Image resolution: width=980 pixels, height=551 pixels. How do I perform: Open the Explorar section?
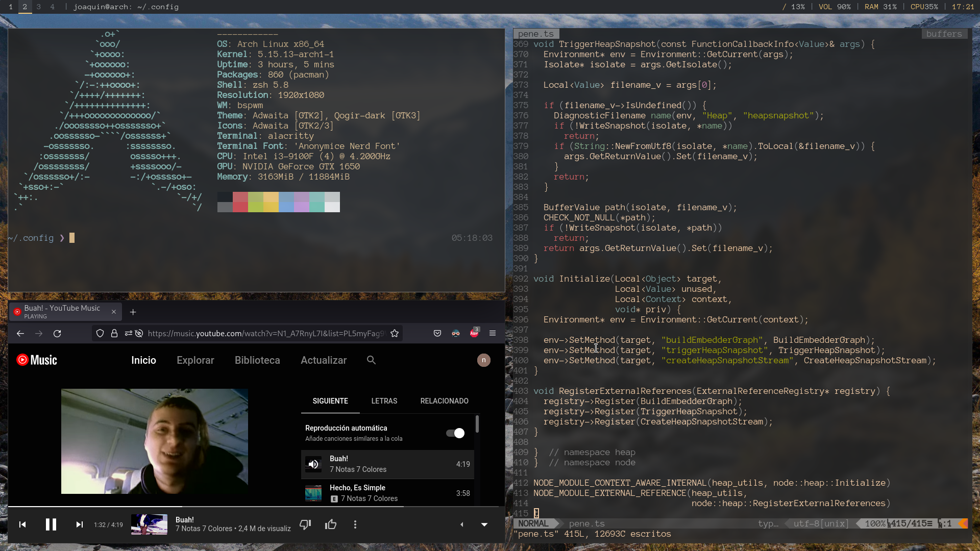point(195,360)
